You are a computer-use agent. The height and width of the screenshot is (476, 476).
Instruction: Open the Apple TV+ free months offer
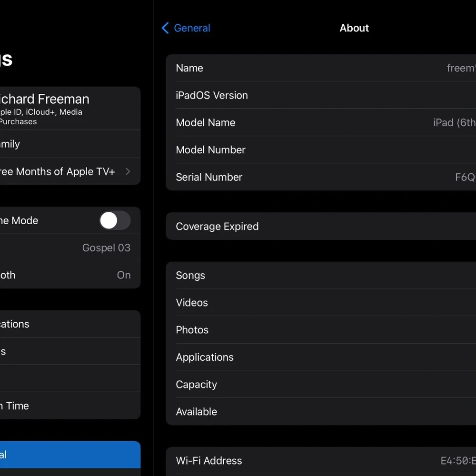(x=70, y=171)
